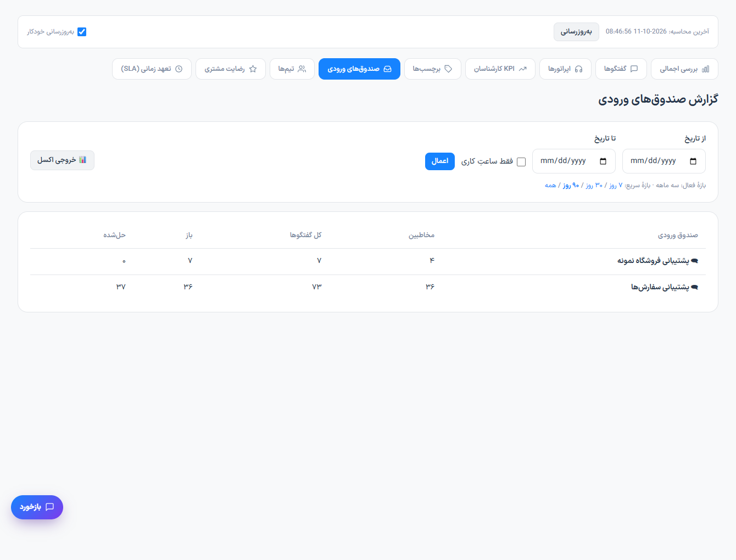The width and height of the screenshot is (736, 560).
Task: Select the صندوق‌های ورودی tab
Action: pos(359,69)
